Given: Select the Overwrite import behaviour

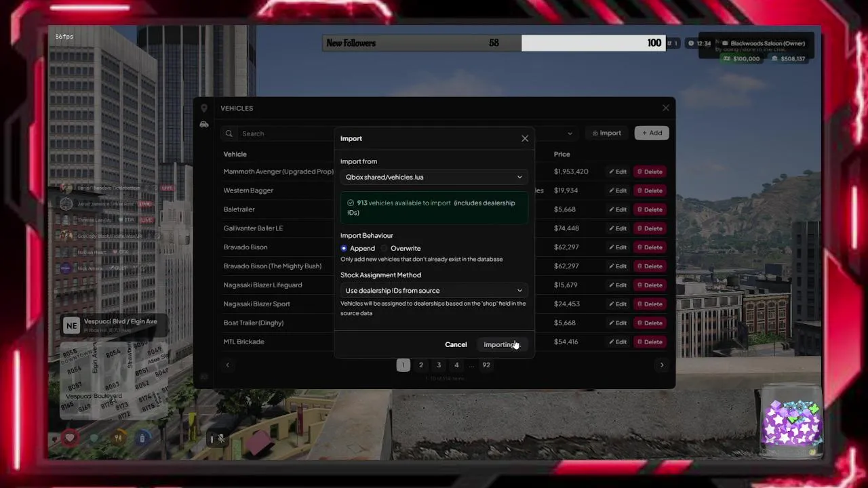Looking at the screenshot, I should 401,248.
